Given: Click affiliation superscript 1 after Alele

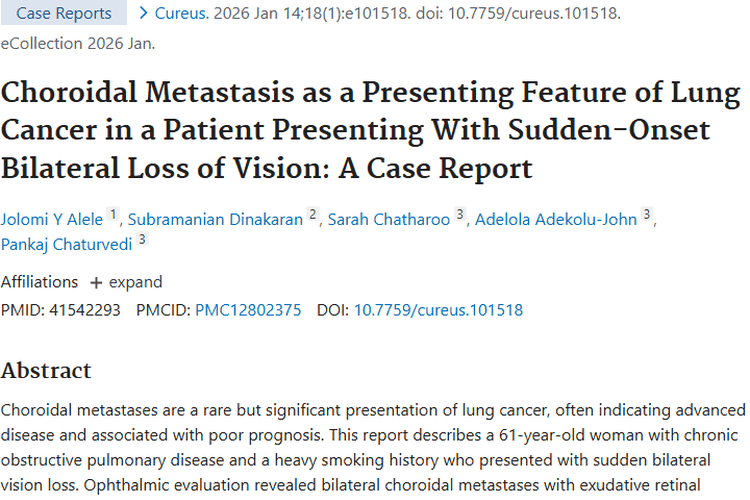Looking at the screenshot, I should click(x=113, y=214).
